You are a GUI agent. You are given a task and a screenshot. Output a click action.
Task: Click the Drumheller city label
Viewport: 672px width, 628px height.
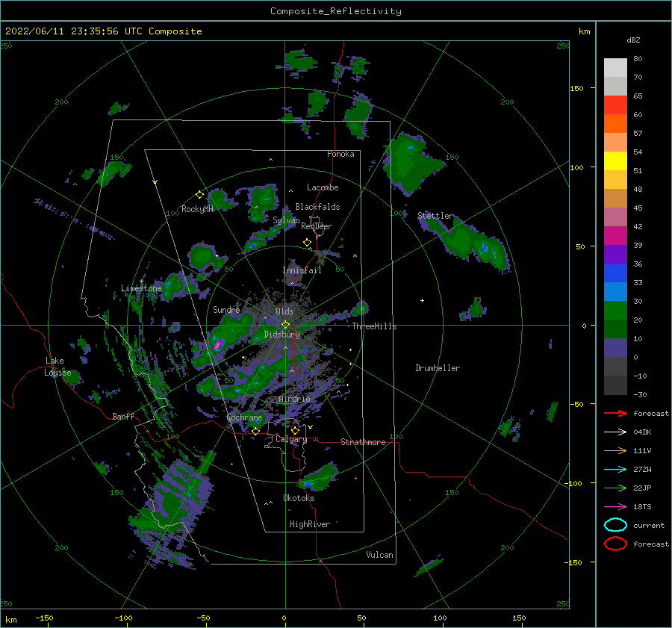(438, 368)
